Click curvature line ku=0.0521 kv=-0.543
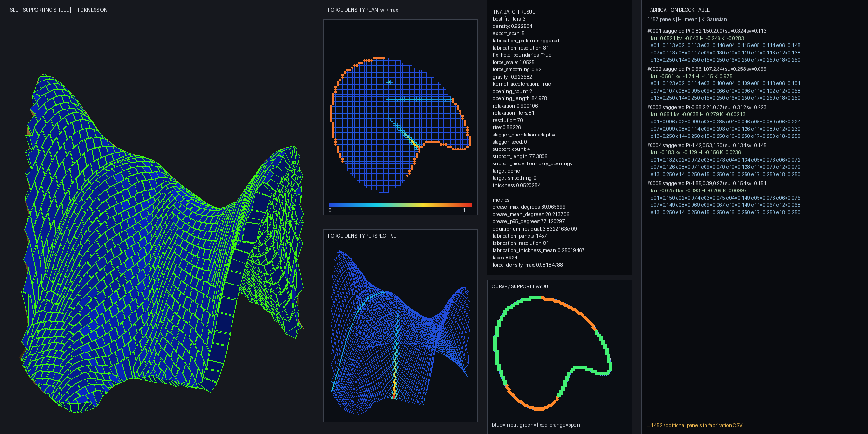This screenshot has height=434, width=868. [697, 38]
